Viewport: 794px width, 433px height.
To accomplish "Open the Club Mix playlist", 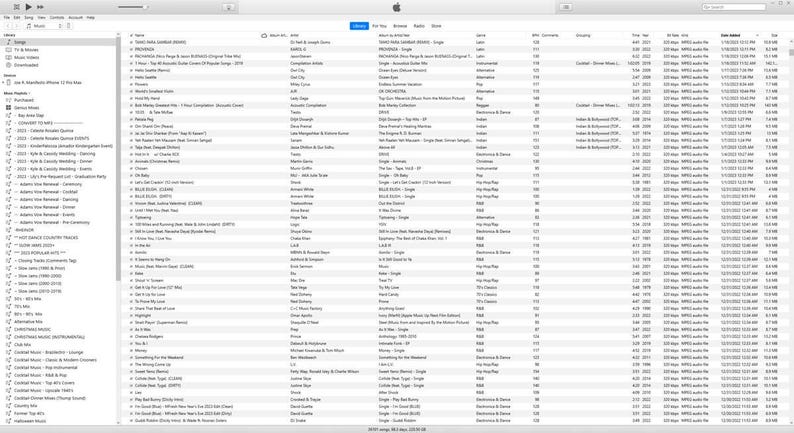I will pyautogui.click(x=23, y=344).
